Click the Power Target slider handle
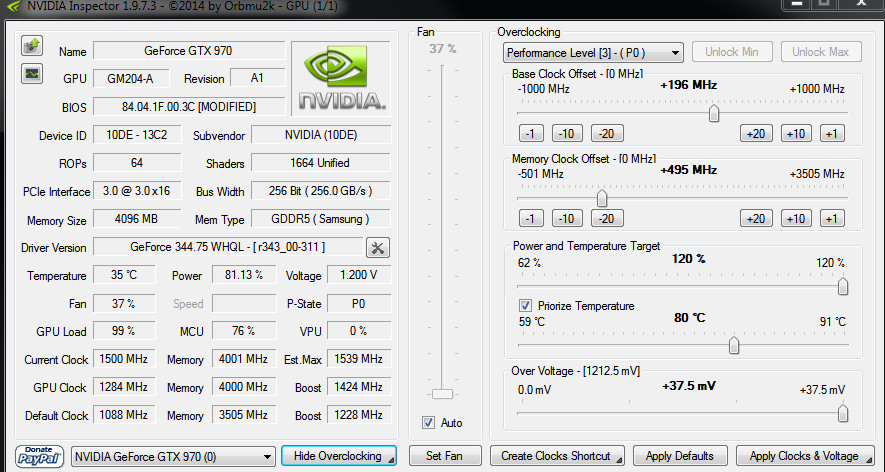 (843, 286)
